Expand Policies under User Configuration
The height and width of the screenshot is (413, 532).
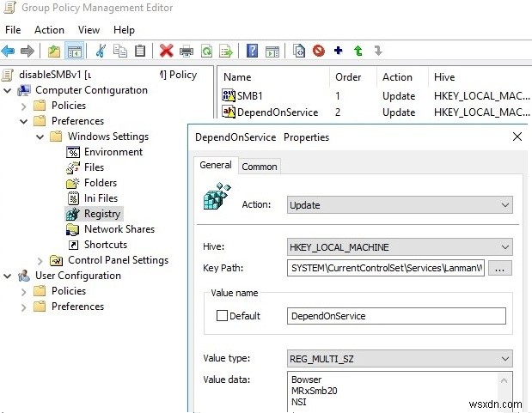pos(23,292)
